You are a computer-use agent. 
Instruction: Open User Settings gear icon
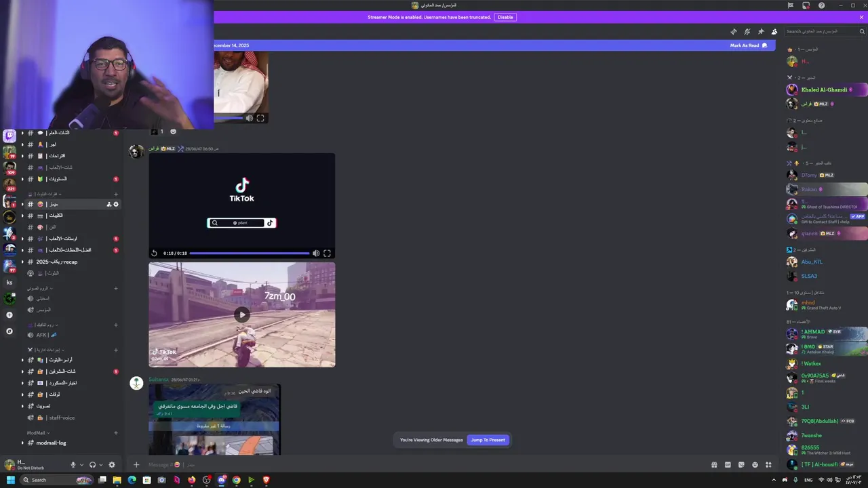[x=112, y=465]
